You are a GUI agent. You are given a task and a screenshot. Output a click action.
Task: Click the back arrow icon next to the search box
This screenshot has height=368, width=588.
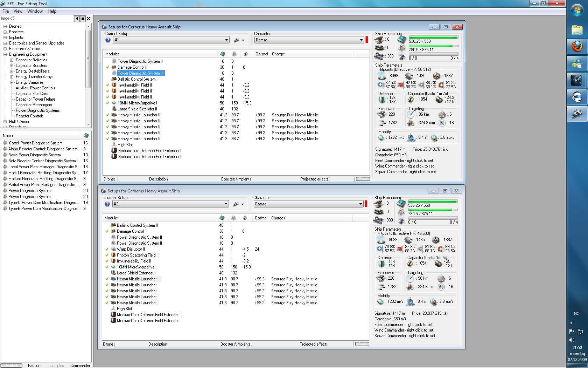click(x=77, y=19)
